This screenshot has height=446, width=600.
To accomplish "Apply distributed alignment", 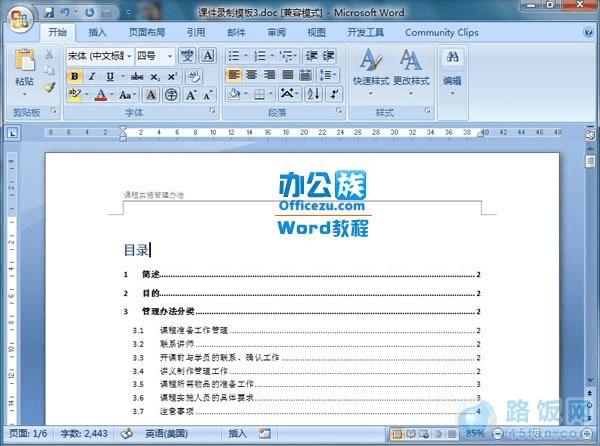I will [305, 75].
